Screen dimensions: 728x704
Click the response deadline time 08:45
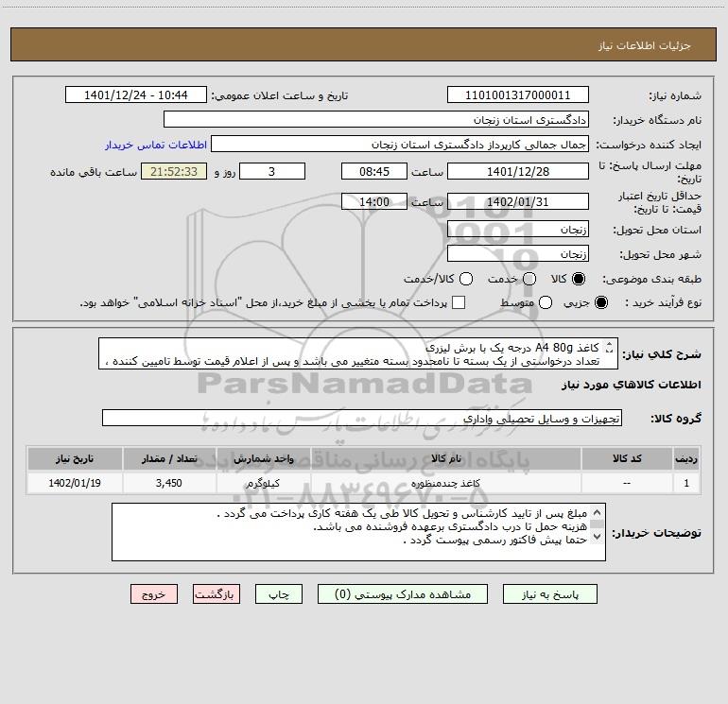374,171
